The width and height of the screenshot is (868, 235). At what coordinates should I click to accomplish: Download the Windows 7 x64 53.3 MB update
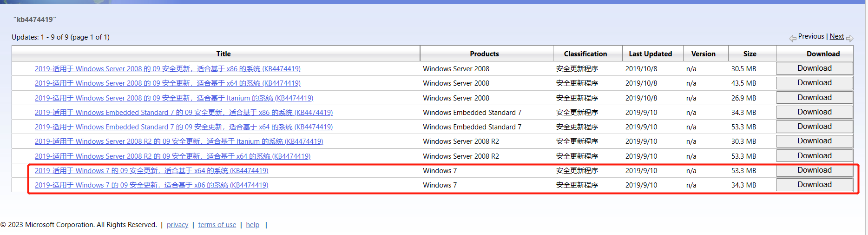[x=814, y=170]
